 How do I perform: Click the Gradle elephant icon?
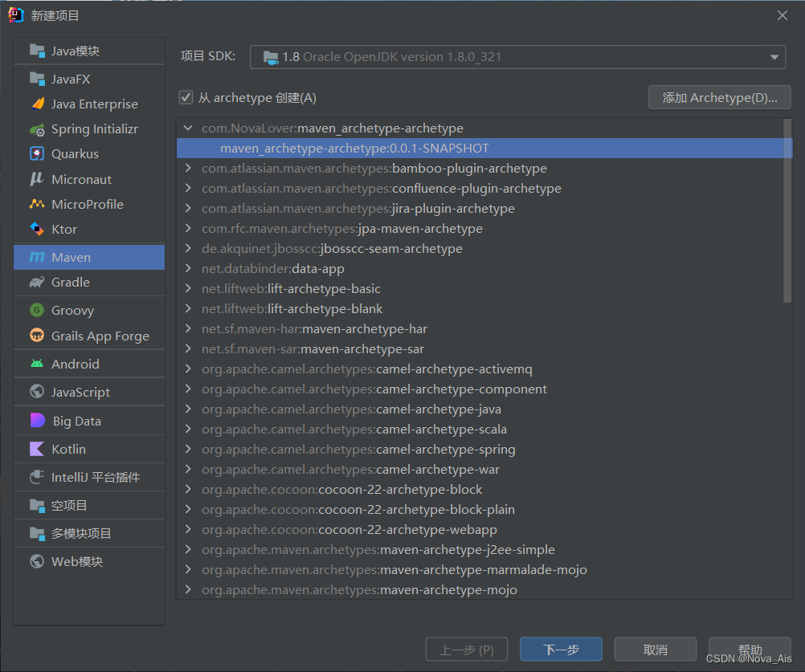click(37, 282)
